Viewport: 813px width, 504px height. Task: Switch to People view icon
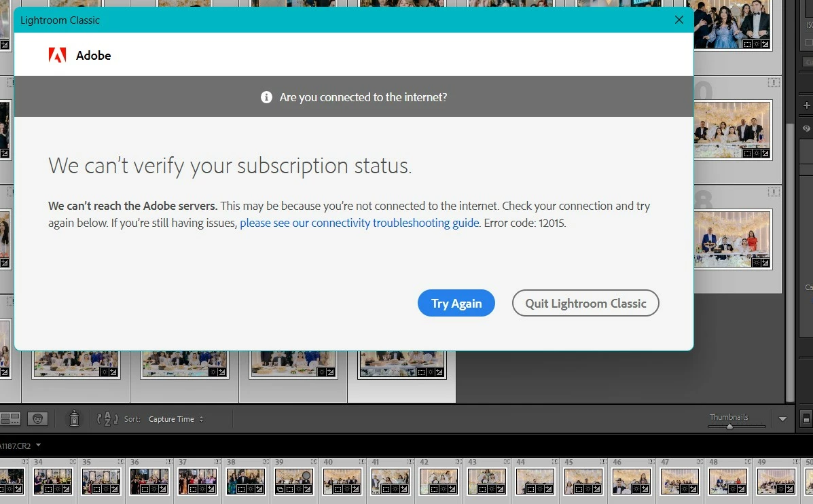[x=37, y=419]
